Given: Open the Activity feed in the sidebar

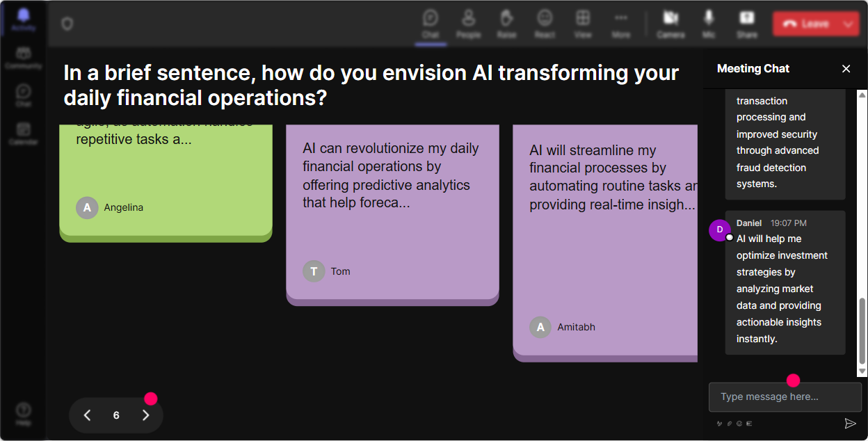Looking at the screenshot, I should (23, 19).
